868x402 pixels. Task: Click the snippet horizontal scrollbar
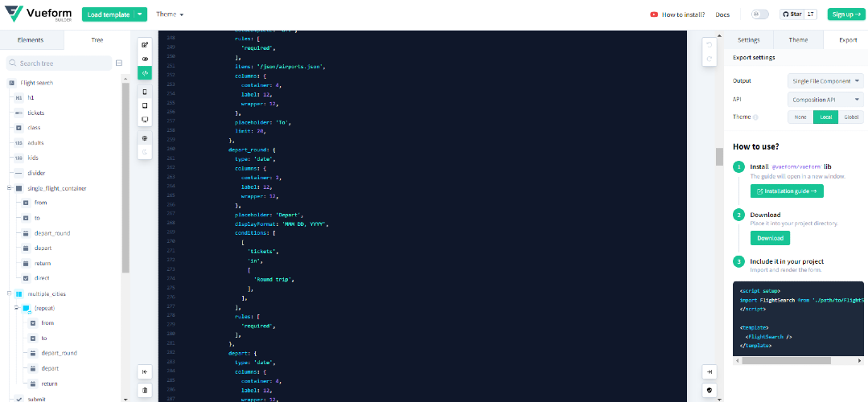tap(786, 360)
